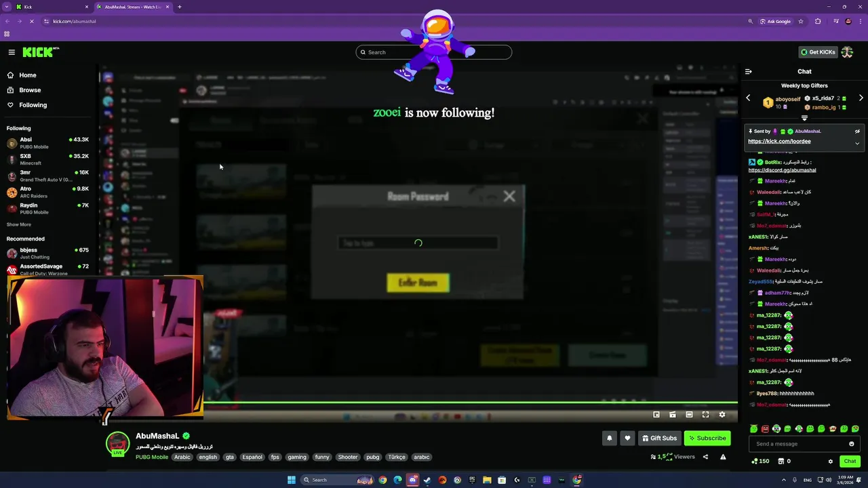Screen dimensions: 868x488
Task: Insert the red angry quick emote
Action: (765, 429)
